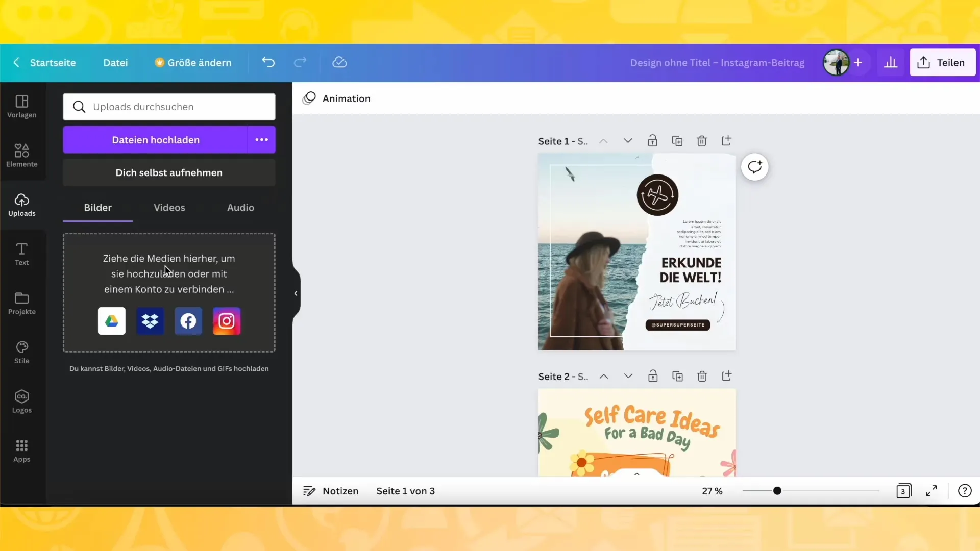The width and height of the screenshot is (980, 551).
Task: Toggle Animation mode on canvas
Action: [x=336, y=99]
